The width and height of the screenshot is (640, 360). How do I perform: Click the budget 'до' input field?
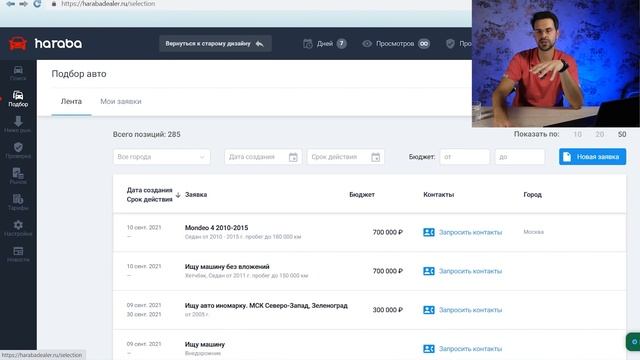[x=520, y=157]
